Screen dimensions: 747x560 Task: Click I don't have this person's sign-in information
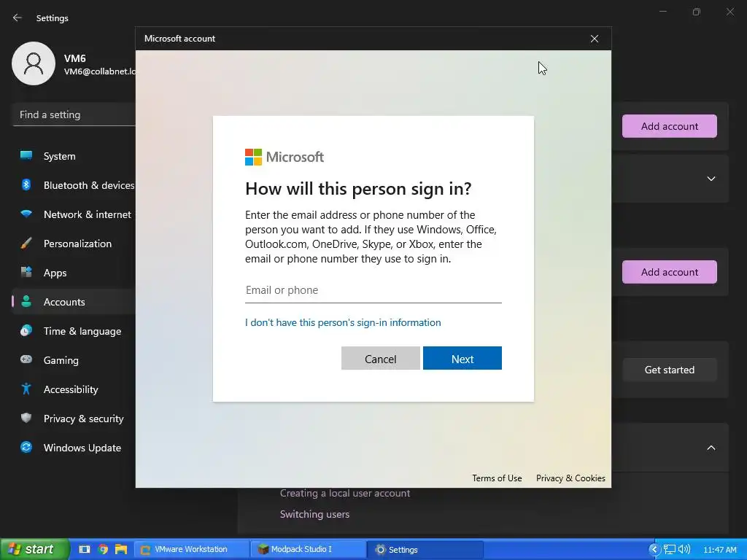click(343, 322)
